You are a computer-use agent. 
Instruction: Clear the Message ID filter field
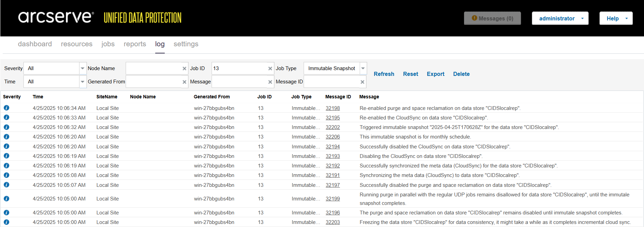pos(362,82)
